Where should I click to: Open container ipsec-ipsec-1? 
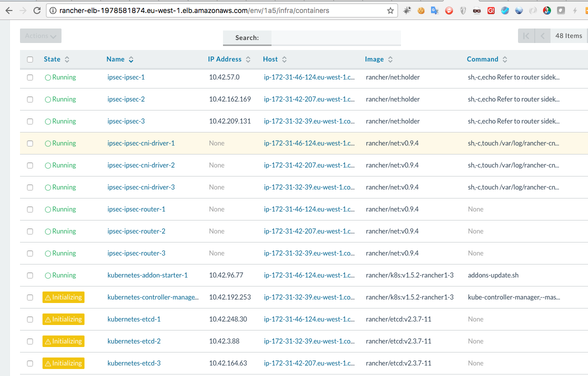coord(126,77)
